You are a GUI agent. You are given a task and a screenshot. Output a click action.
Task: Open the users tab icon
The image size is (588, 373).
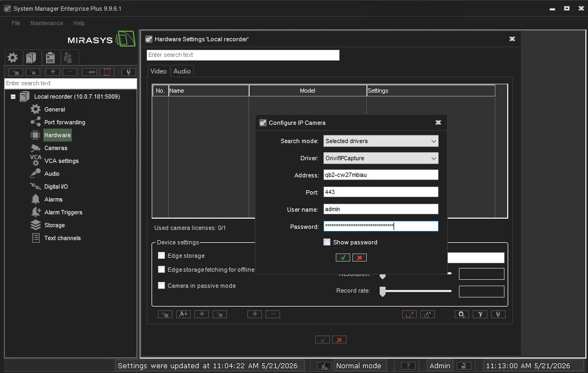pyautogui.click(x=69, y=58)
